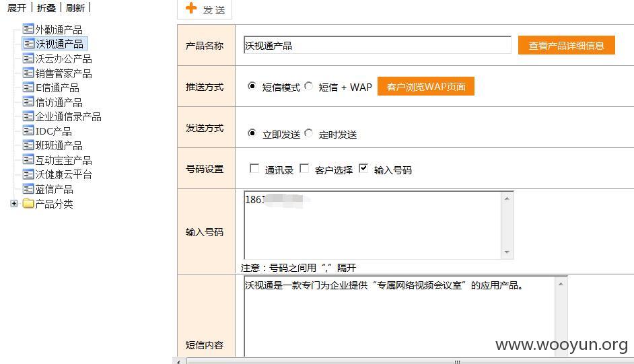Select the 短信 + WAP radio button
Screen dimensions: 634x364
pos(308,86)
